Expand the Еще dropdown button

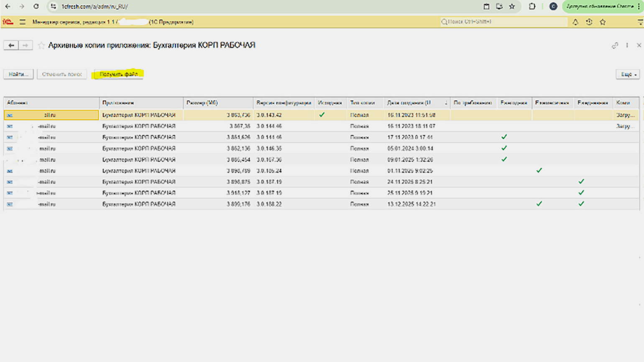click(628, 74)
